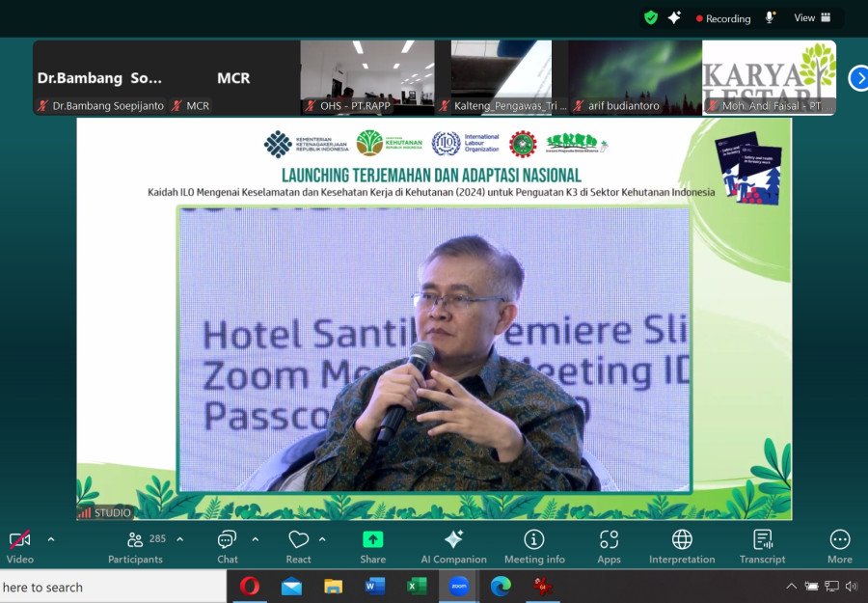Click the muted mic icon beside Dr.Bambang Soepijanto

(43, 106)
